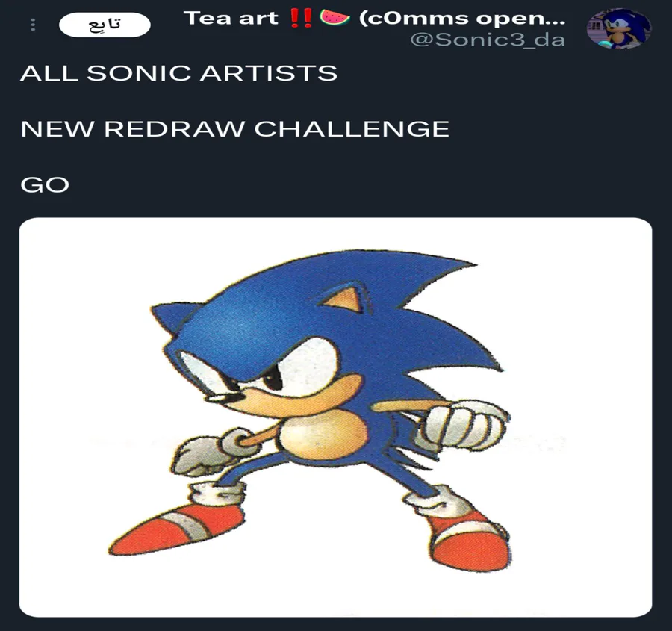This screenshot has height=631, width=672.
Task: Tap Sonic's tan belly patch
Action: tap(323, 433)
